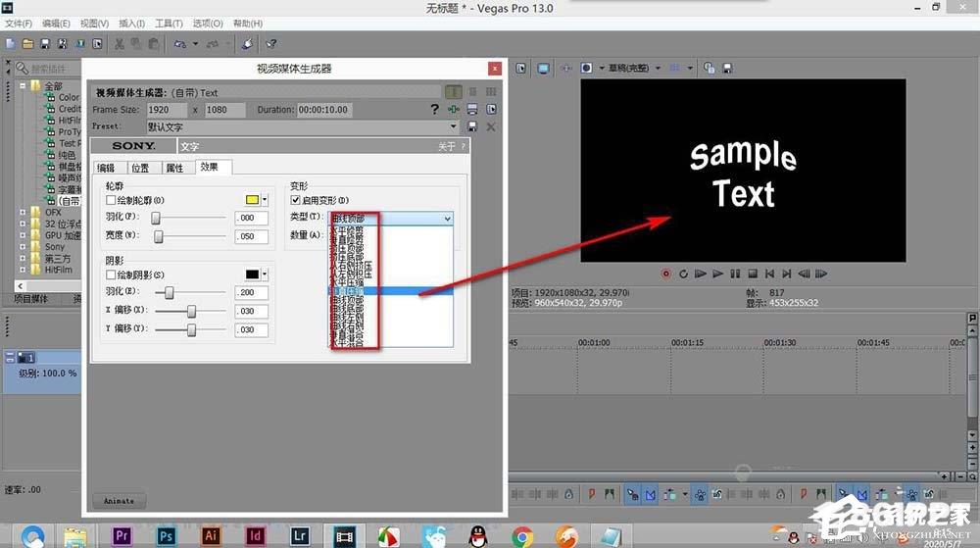Open the 工具(T) menu
This screenshot has height=548, width=980.
169,24
